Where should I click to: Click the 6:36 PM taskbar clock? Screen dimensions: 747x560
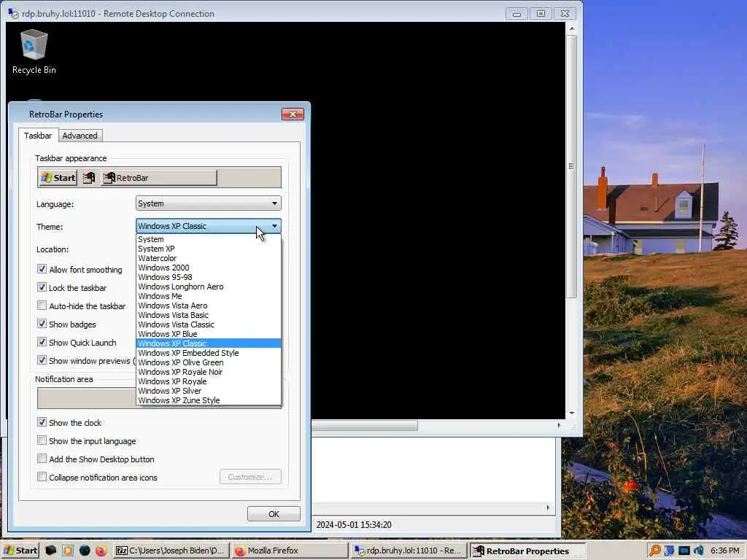pyautogui.click(x=725, y=551)
